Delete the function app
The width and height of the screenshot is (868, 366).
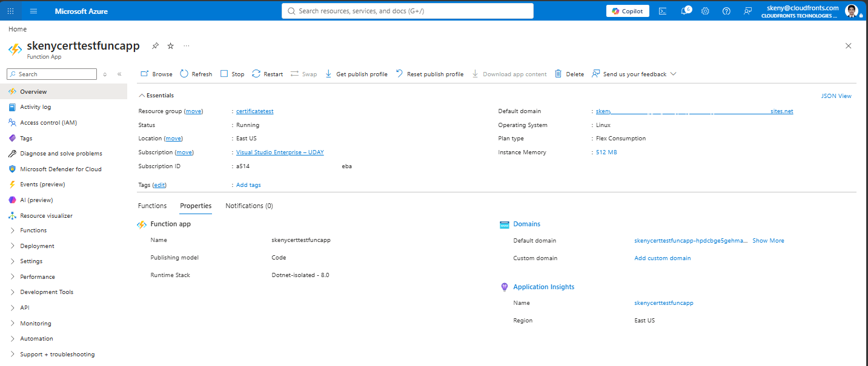pos(569,74)
